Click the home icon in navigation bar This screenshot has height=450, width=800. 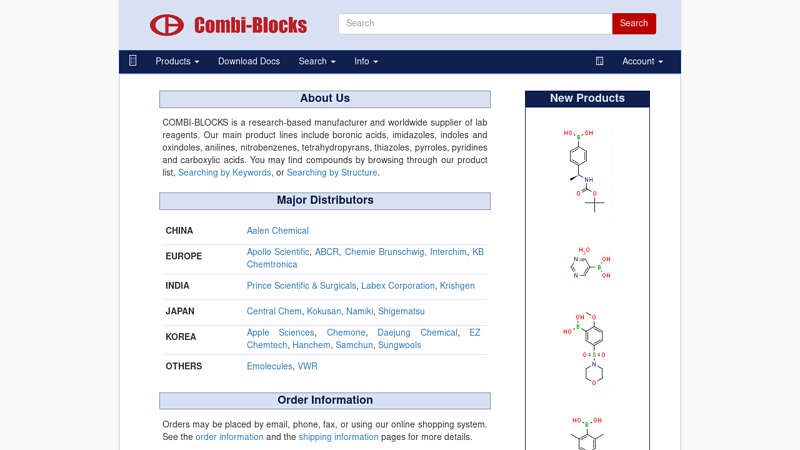133,61
